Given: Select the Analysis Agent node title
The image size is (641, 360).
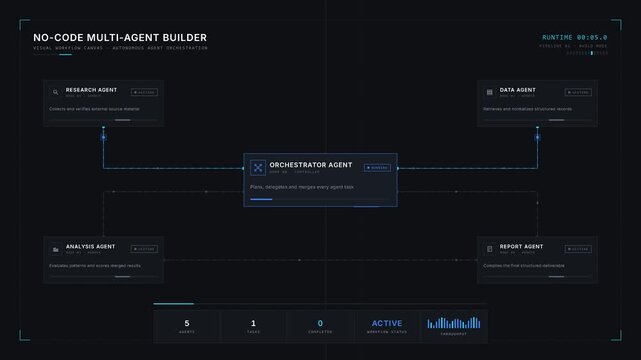Looking at the screenshot, I should [90, 246].
